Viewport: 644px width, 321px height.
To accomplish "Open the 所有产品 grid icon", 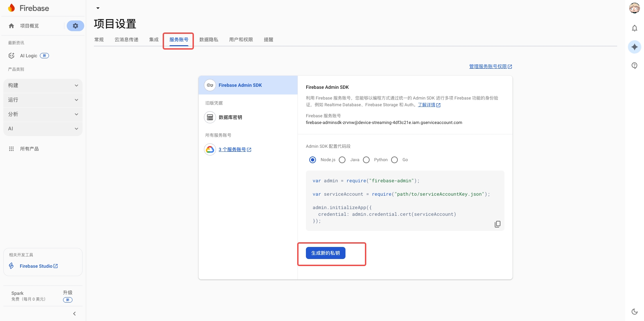I will point(11,149).
